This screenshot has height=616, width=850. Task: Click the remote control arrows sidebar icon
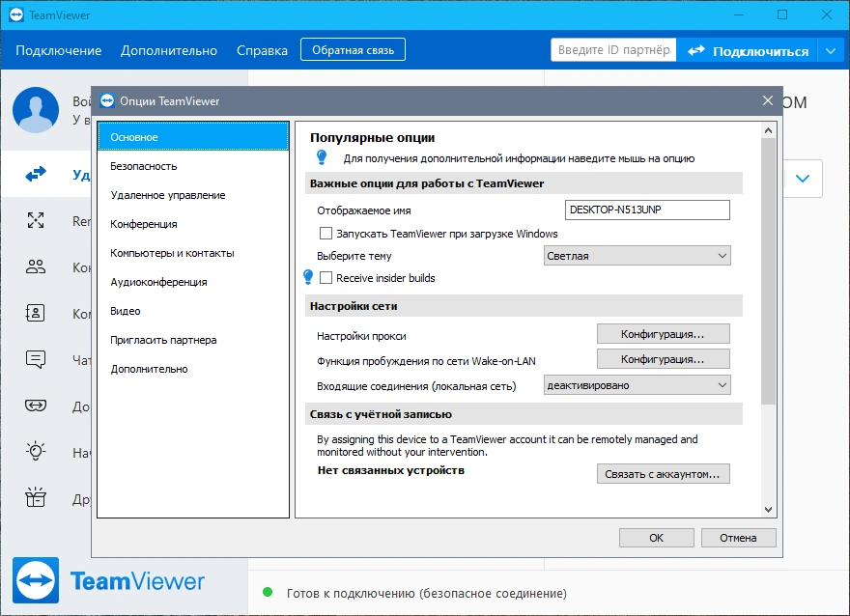tap(36, 174)
